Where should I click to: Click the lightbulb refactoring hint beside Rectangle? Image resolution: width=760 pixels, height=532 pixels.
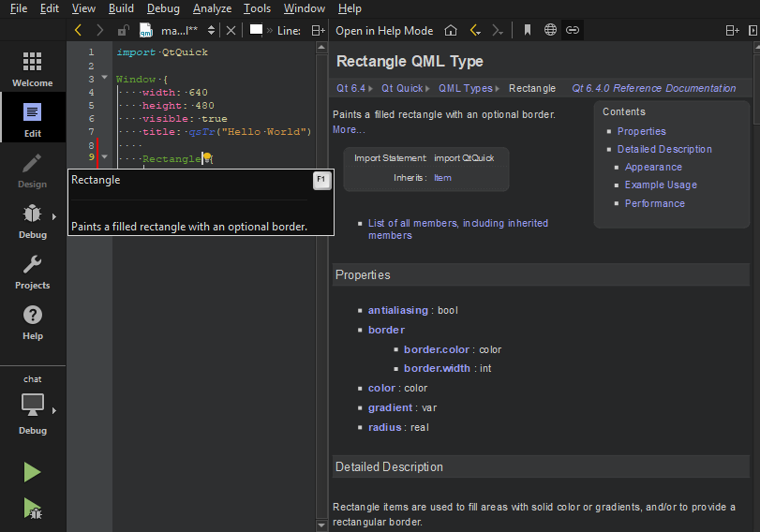point(208,159)
